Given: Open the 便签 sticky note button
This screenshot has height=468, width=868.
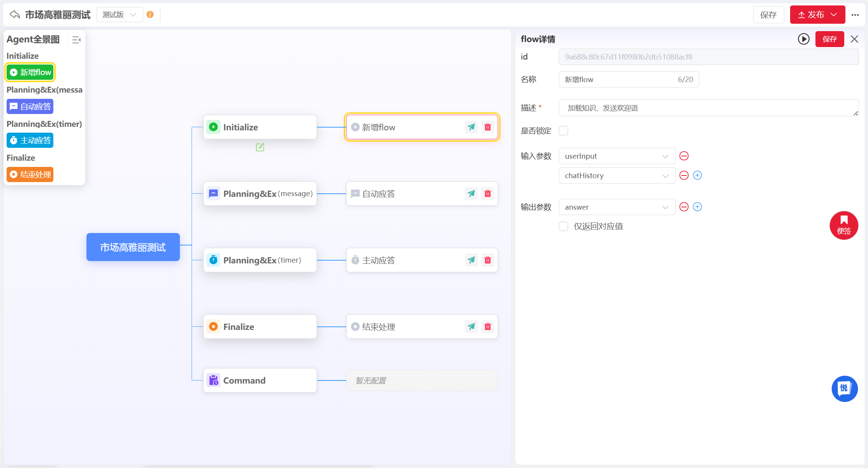Looking at the screenshot, I should click(x=844, y=225).
